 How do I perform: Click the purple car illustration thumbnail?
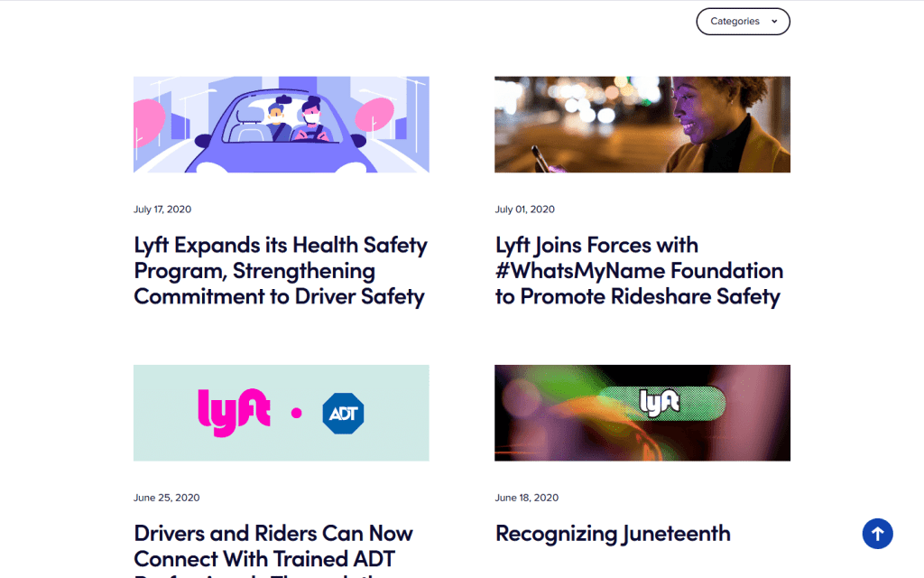[281, 125]
